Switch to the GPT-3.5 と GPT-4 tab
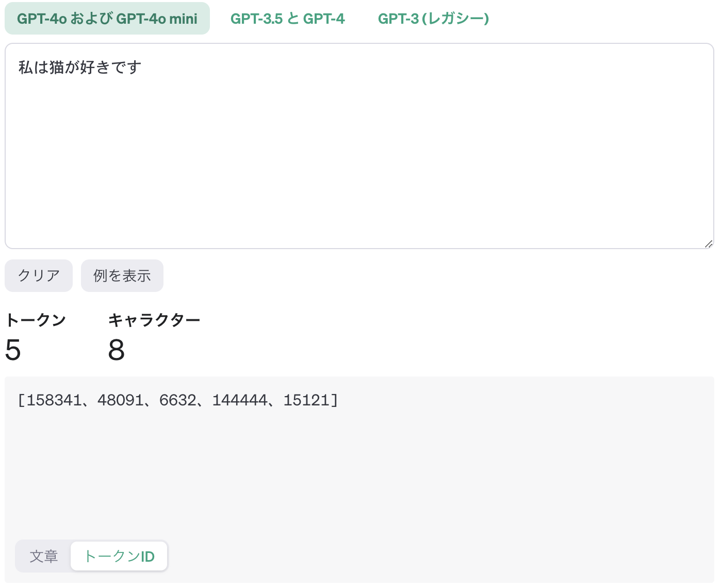Screen dimensions: 721x588 click(x=287, y=19)
